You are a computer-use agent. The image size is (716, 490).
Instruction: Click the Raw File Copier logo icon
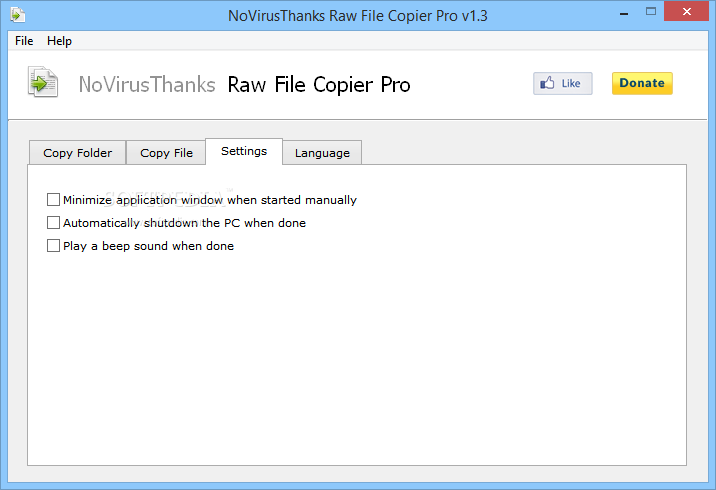pyautogui.click(x=43, y=82)
